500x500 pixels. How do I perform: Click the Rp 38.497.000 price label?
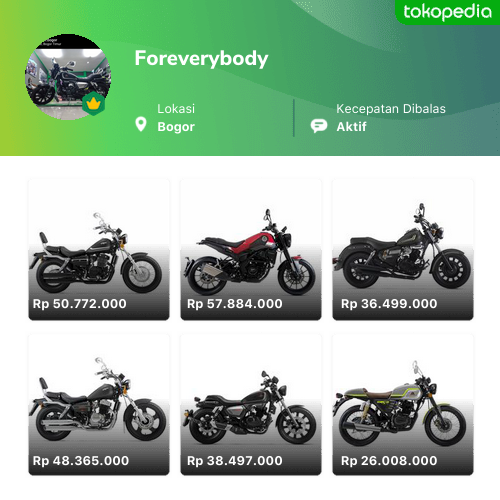pyautogui.click(x=235, y=461)
